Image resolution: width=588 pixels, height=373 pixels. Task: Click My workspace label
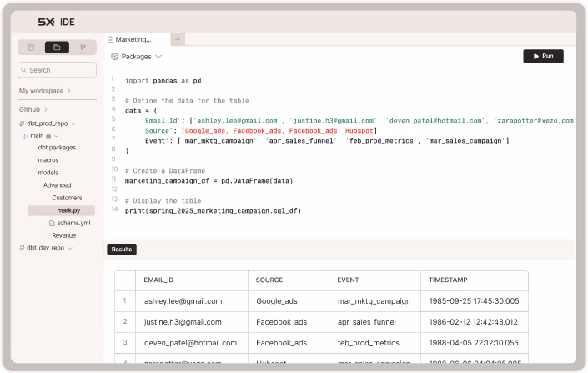[x=41, y=91]
